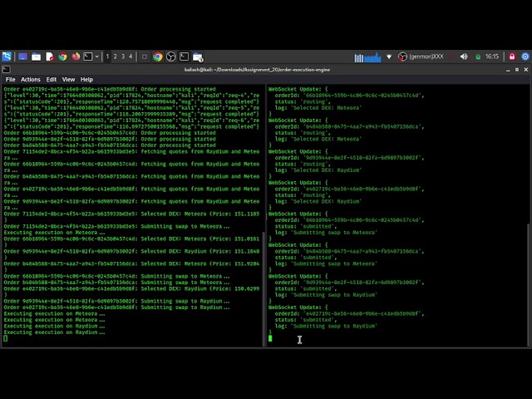This screenshot has width=532, height=399.
Task: Click the window title order-execution-engine
Action: (x=257, y=70)
